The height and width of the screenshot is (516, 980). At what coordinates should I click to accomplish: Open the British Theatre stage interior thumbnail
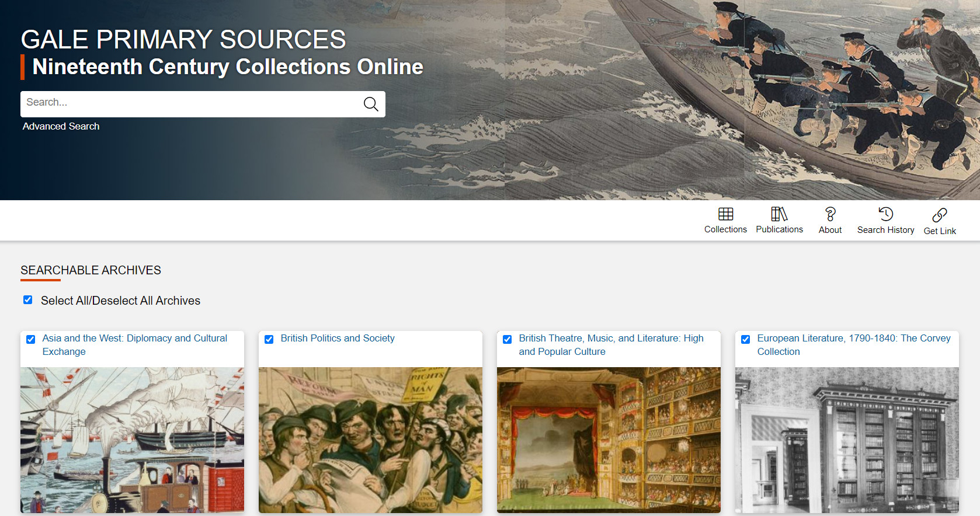point(609,440)
